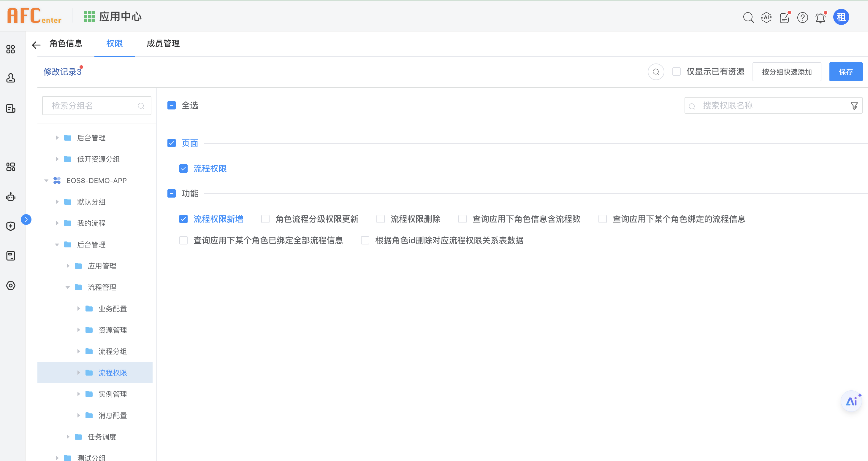Uncheck the 流程权限新增 checkbox

tap(183, 219)
